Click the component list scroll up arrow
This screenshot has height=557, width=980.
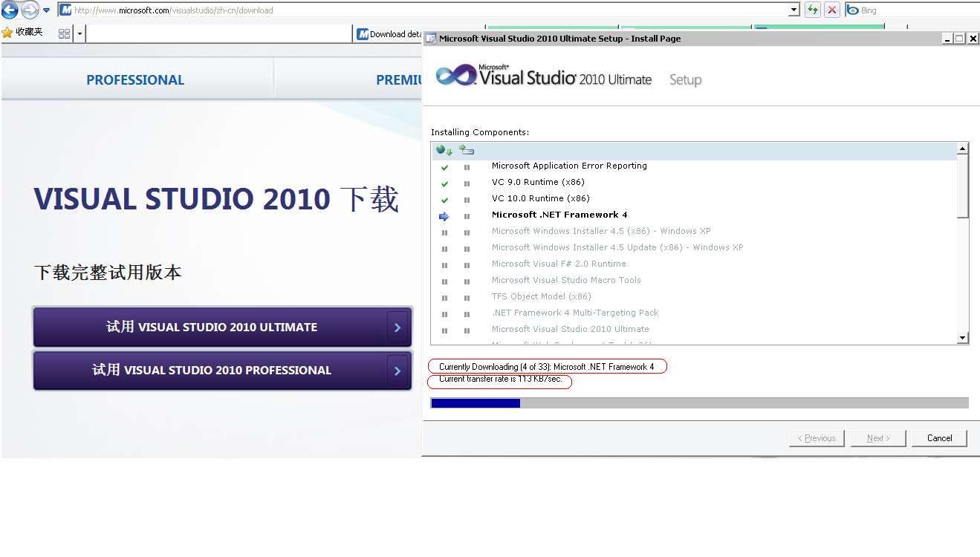coord(963,149)
